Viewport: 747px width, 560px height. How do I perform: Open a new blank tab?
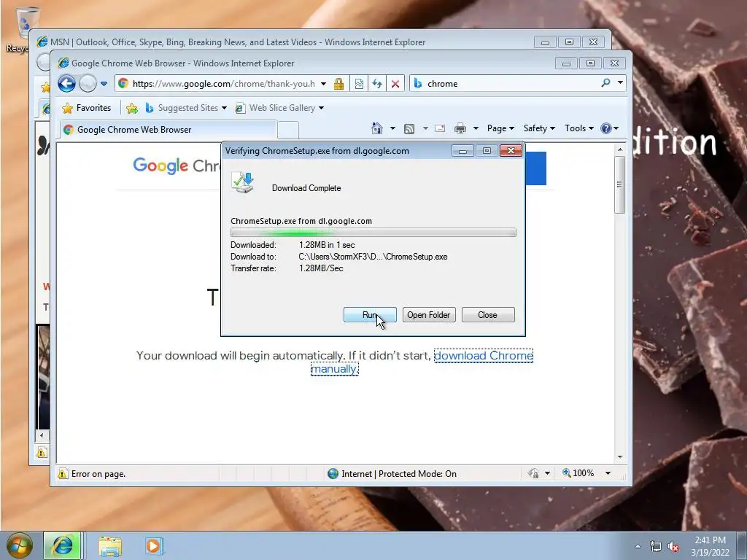point(288,130)
